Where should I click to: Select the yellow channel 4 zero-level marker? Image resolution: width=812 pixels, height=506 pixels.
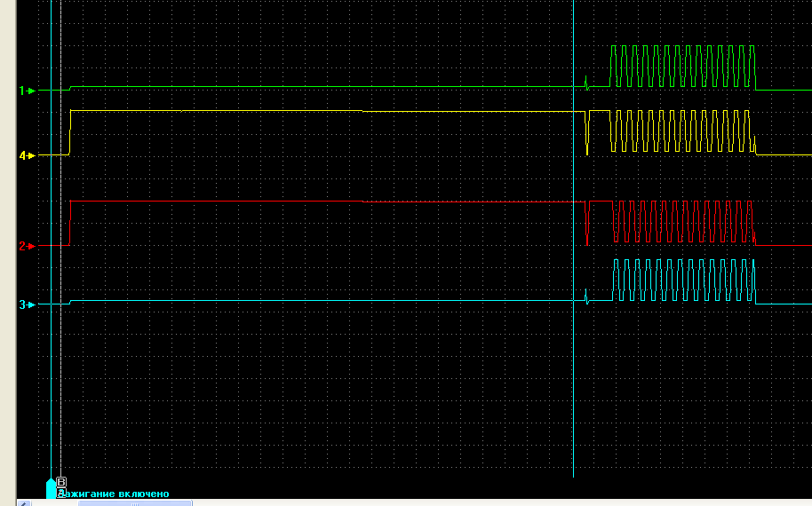coord(27,155)
